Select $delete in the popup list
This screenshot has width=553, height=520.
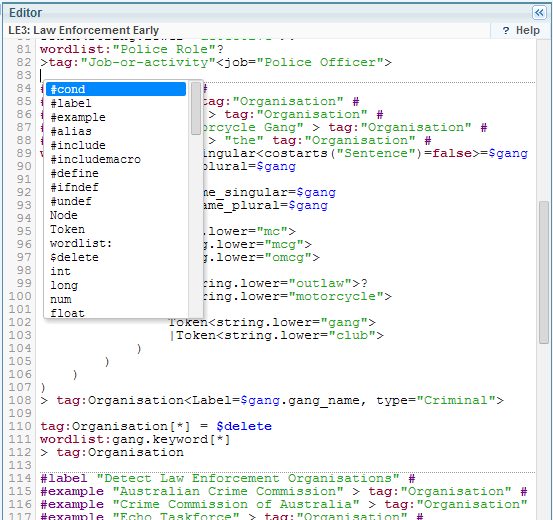[x=116, y=257]
